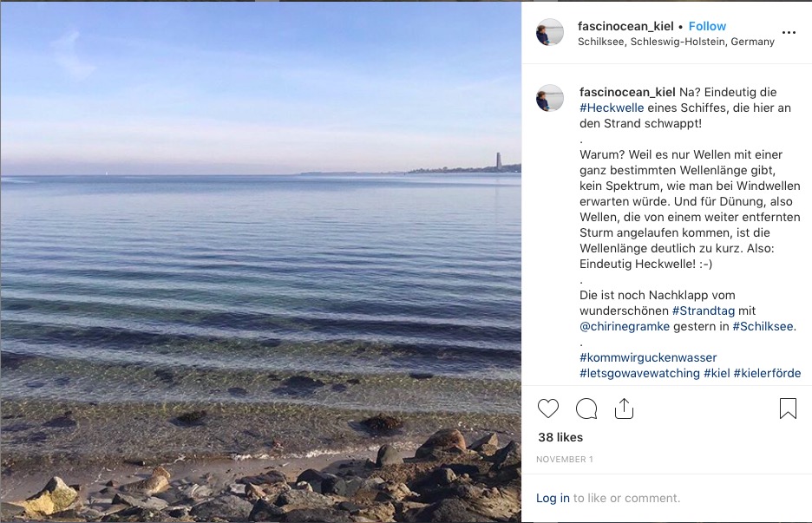Open the #kommwirguckenwasser hashtag
The width and height of the screenshot is (812, 523).
pyautogui.click(x=648, y=358)
